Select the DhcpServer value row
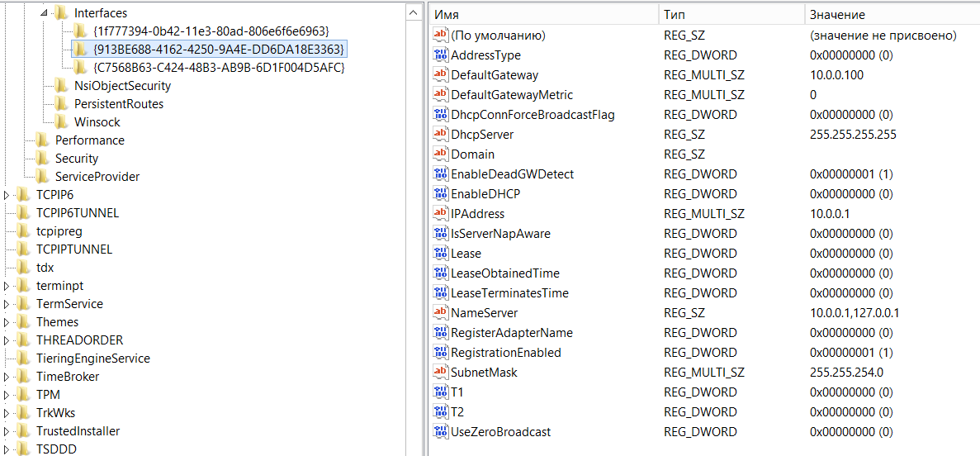Viewport: 980px width, 456px height. [482, 135]
